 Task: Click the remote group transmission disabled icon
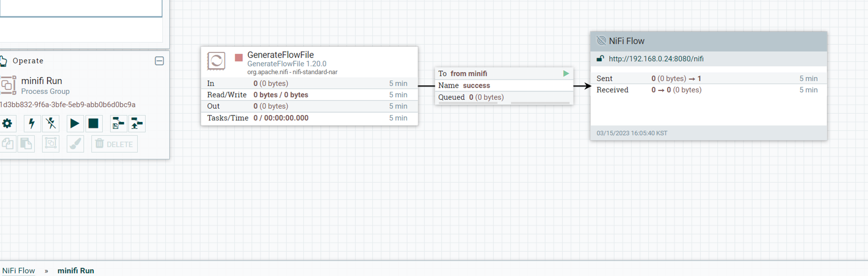[602, 41]
